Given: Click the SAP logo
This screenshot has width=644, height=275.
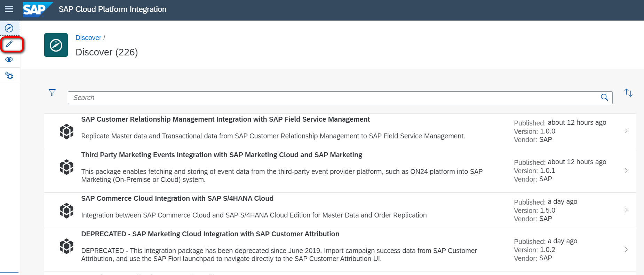Looking at the screenshot, I should click(x=37, y=9).
